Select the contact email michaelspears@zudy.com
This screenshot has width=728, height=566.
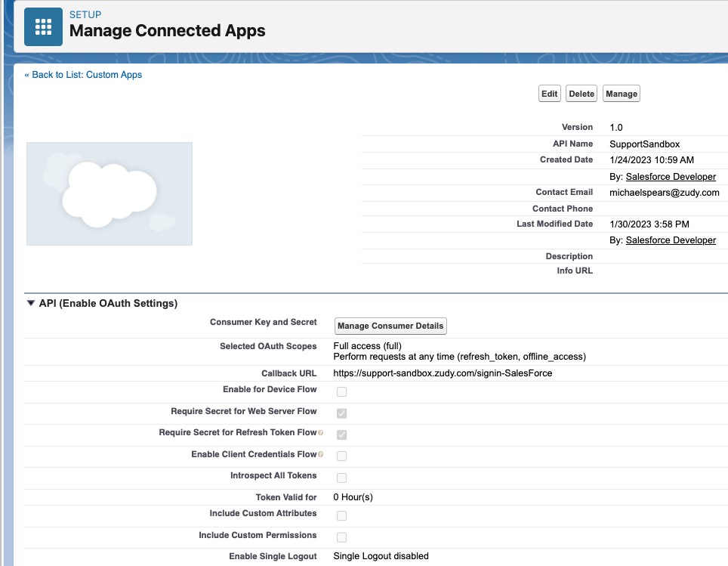pyautogui.click(x=666, y=192)
